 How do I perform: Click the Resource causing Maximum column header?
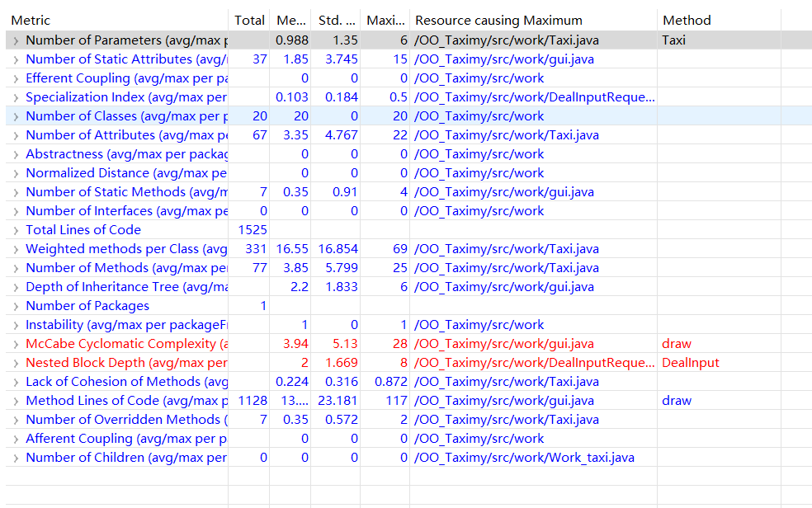click(x=532, y=20)
